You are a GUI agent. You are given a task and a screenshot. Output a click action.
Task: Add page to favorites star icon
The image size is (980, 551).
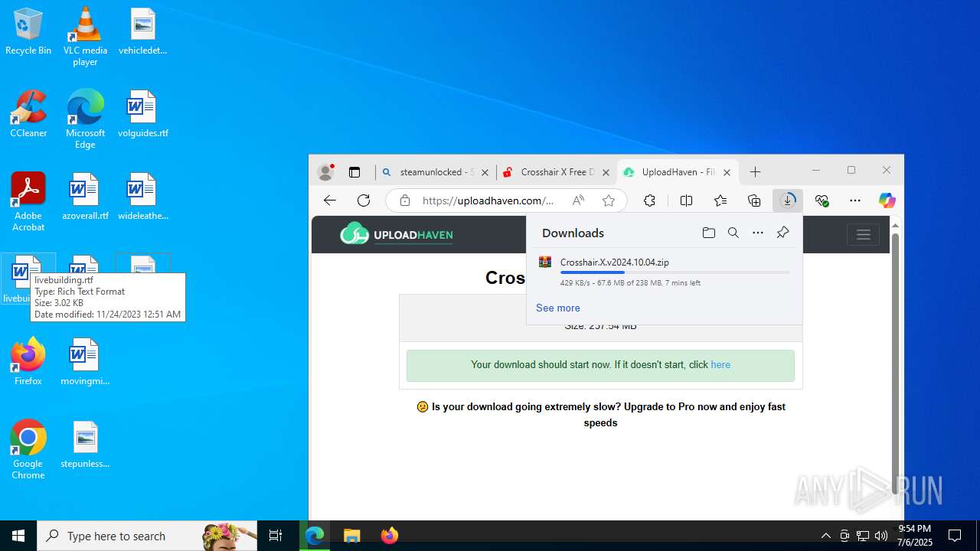pos(609,201)
